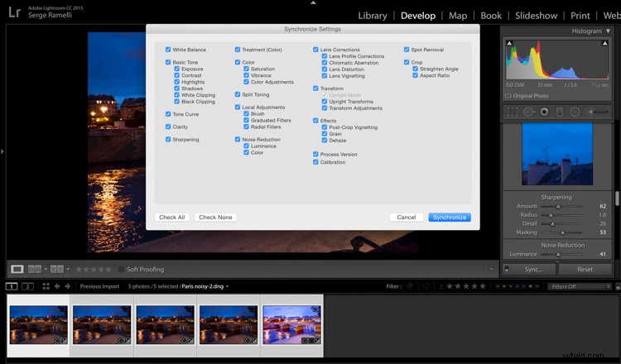Image resolution: width=621 pixels, height=364 pixels.
Task: Collapse the Histogram panel
Action: click(x=610, y=31)
